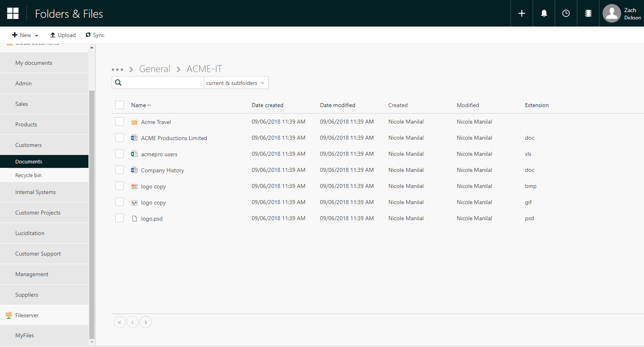The height and width of the screenshot is (347, 644).
Task: Open Recycle bin in sidebar
Action: point(29,175)
